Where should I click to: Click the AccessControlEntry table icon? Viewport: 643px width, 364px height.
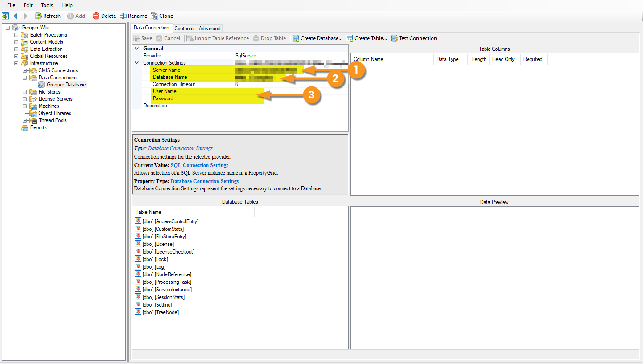[x=138, y=221]
